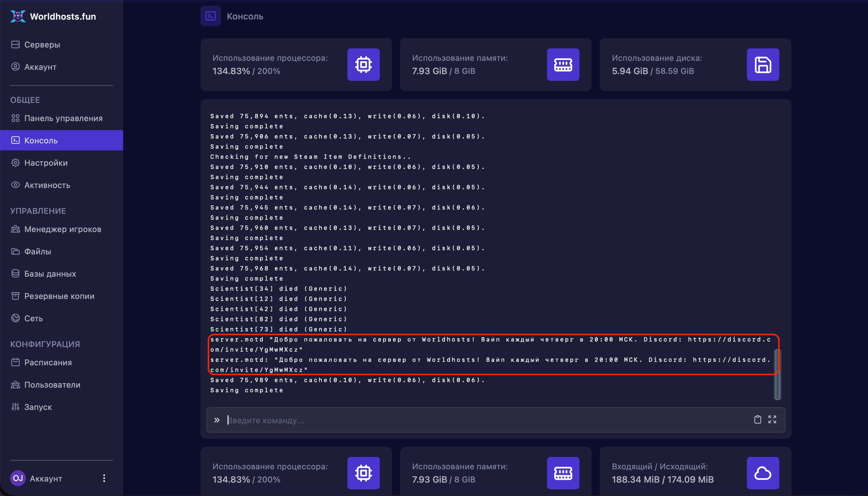Open Расписания in configuration
Image resolution: width=868 pixels, height=496 pixels.
(x=61, y=362)
